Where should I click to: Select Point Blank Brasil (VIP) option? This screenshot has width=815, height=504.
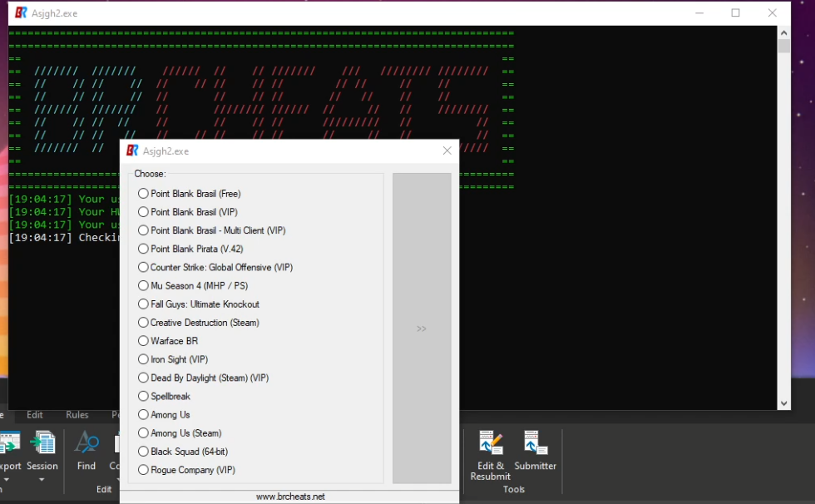click(188, 212)
